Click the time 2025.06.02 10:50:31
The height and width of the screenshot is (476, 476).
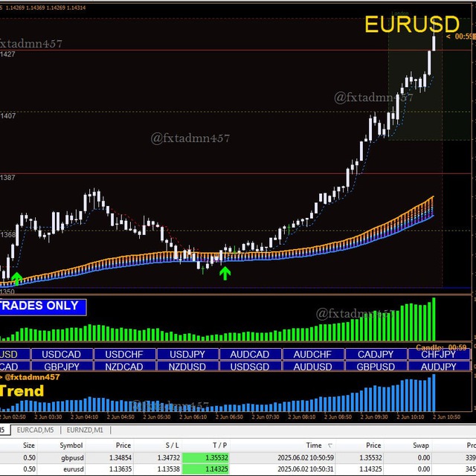tap(306, 469)
